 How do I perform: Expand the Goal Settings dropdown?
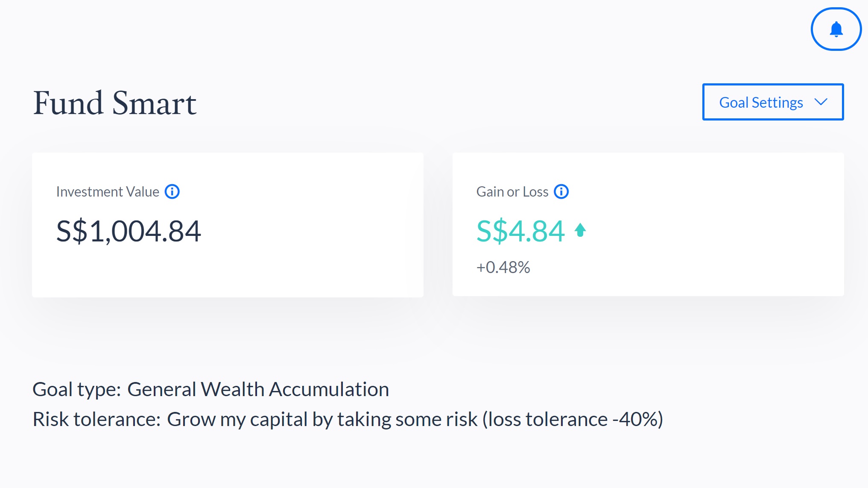(773, 102)
